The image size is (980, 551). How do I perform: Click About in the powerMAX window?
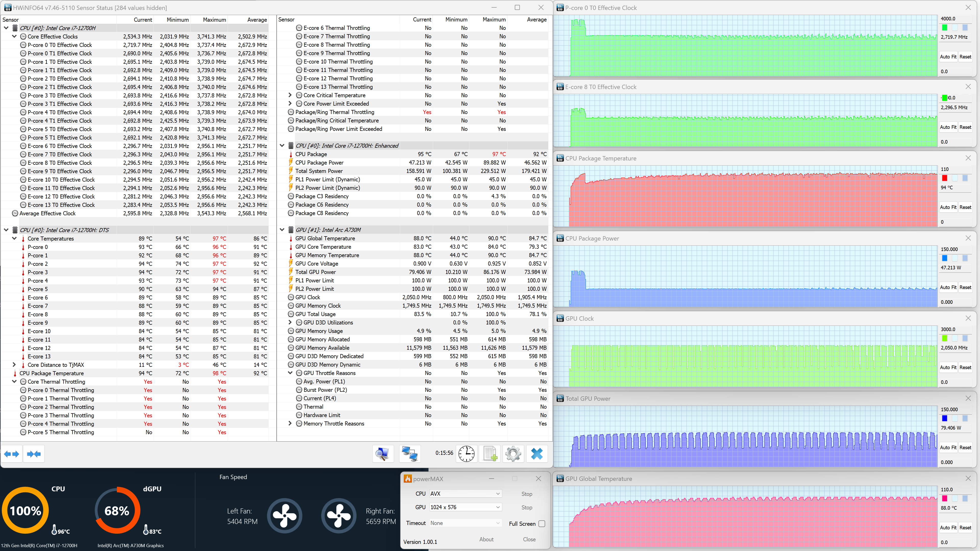(x=486, y=539)
